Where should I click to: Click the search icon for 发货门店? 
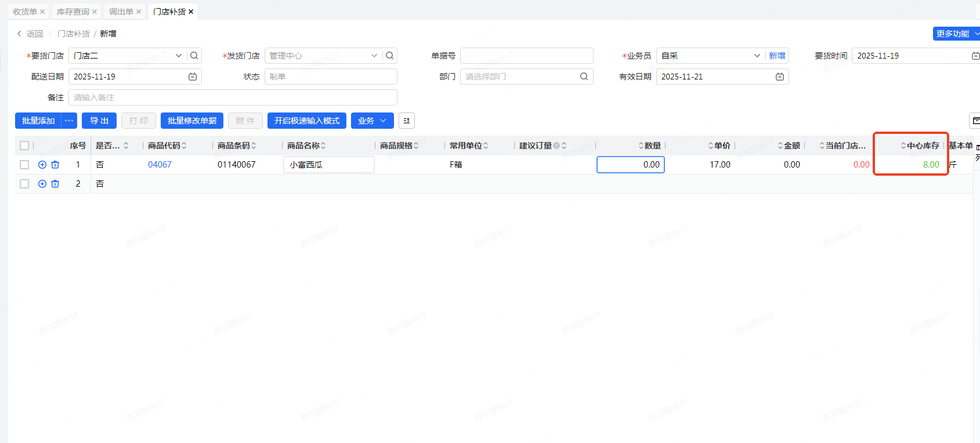(x=390, y=56)
